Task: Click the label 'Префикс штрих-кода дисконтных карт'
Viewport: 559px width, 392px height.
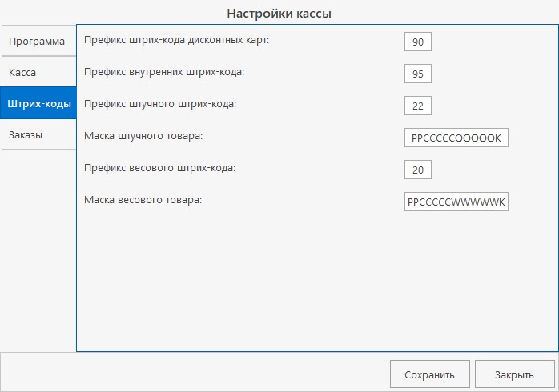Action: (x=177, y=39)
